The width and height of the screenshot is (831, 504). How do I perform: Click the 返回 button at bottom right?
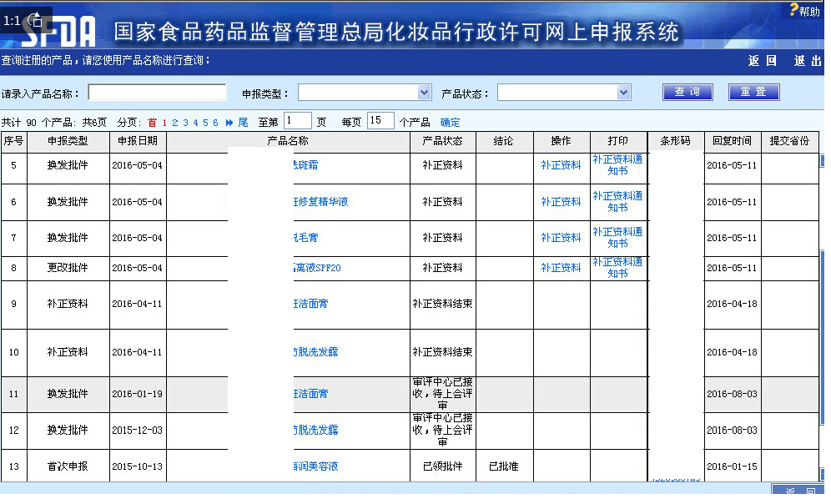coord(800,491)
